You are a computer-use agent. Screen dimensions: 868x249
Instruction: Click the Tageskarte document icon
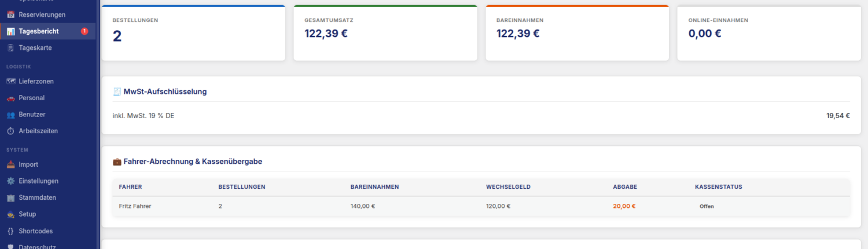point(10,48)
